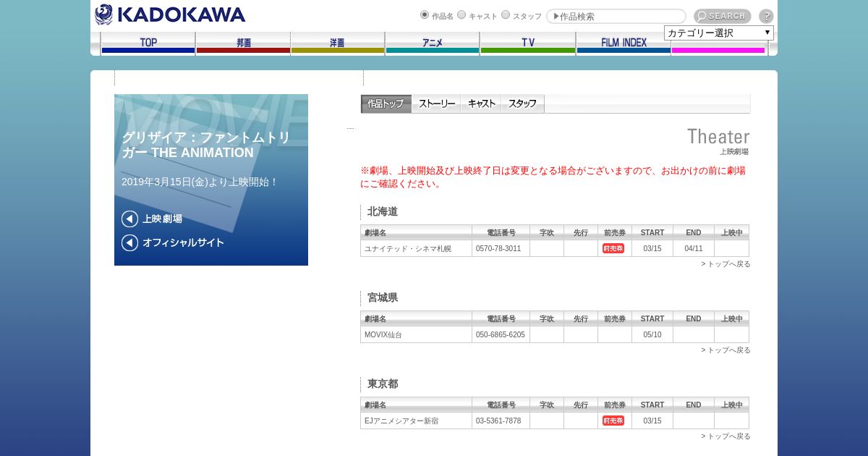Click トップへ戻る under 宮城県 table
Image resolution: width=868 pixels, height=456 pixels.
726,350
